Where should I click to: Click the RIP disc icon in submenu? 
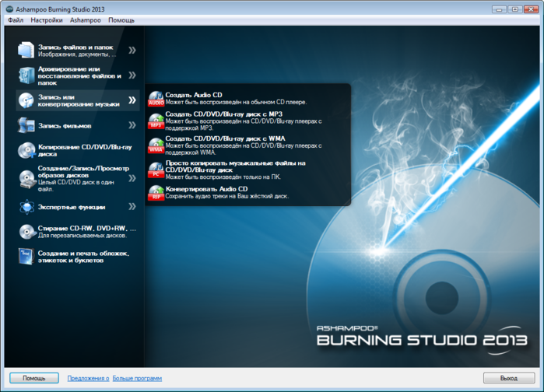pyautogui.click(x=156, y=192)
